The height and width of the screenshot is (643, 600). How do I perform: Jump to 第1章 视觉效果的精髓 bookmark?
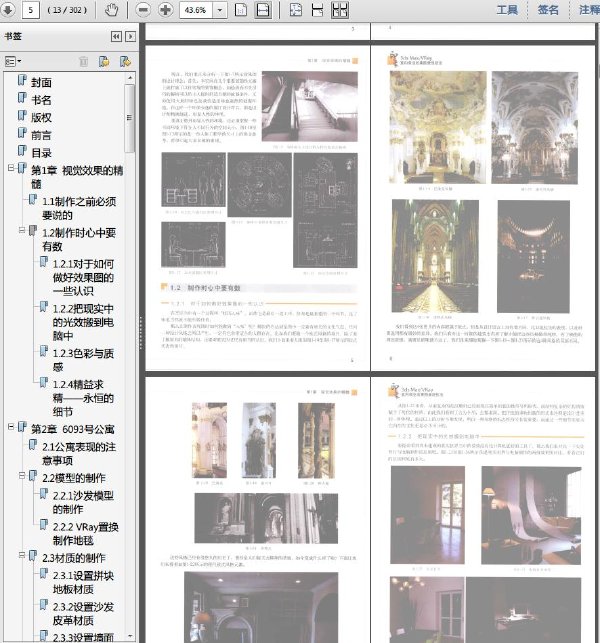[x=77, y=177]
